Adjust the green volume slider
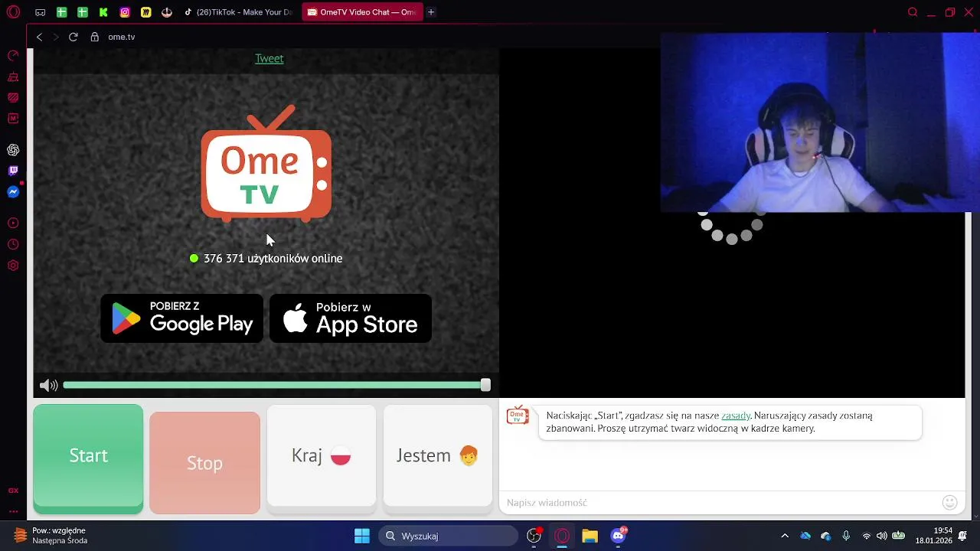The image size is (980, 551). (276, 385)
